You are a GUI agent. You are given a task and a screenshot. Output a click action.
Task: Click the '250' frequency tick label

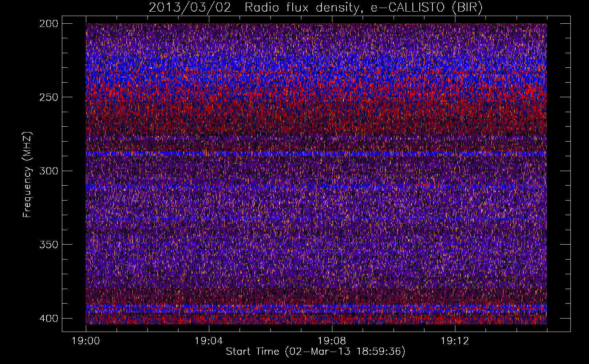point(49,97)
